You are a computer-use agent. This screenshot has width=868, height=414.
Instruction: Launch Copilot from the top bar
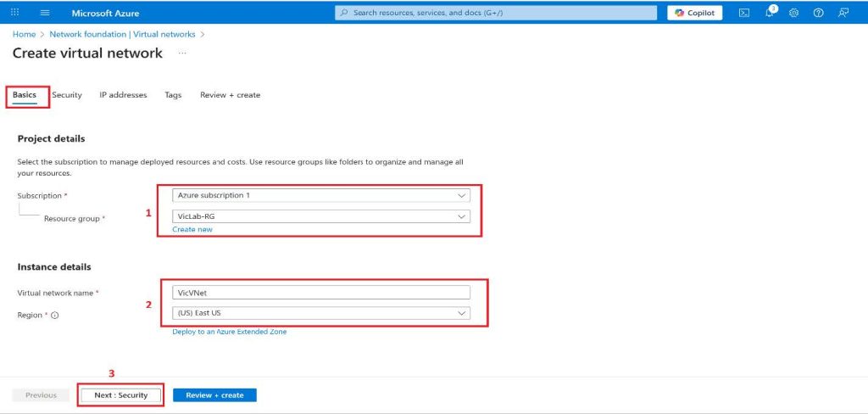[695, 13]
